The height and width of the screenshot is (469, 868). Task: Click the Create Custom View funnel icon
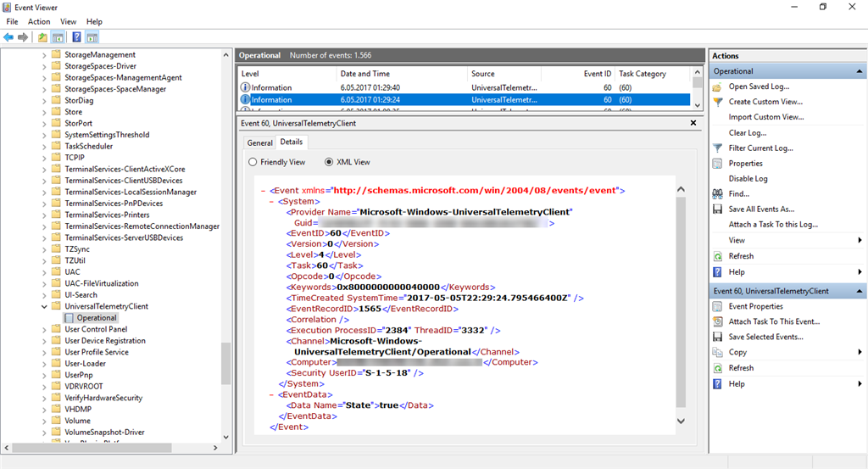pos(717,102)
